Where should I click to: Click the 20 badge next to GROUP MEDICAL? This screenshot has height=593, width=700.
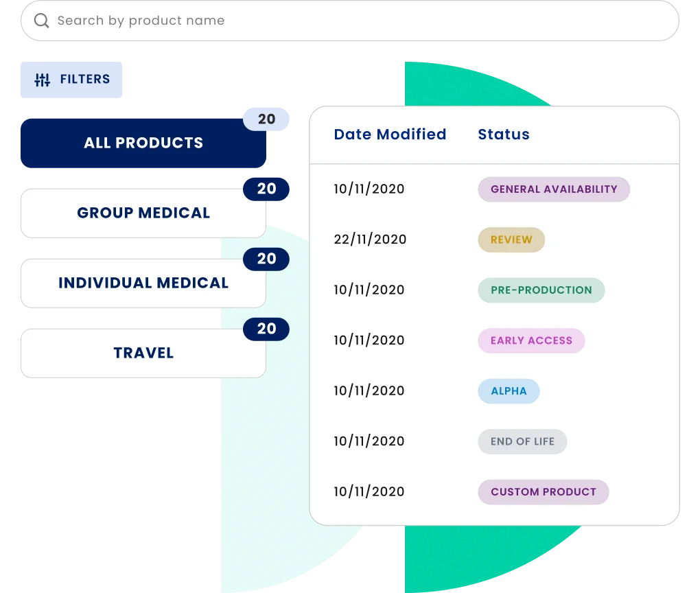266,189
